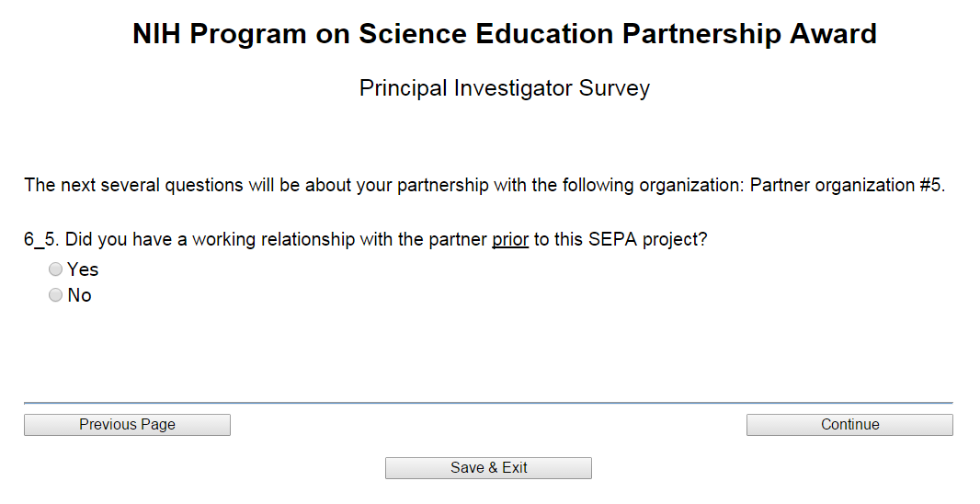Click the blue horizontal divider line
The image size is (980, 504).
487,403
